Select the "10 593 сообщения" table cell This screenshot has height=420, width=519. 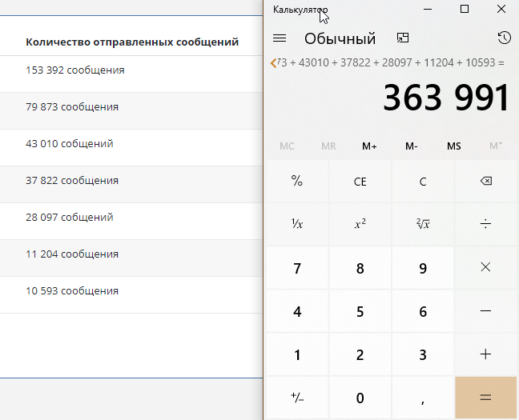click(x=131, y=294)
